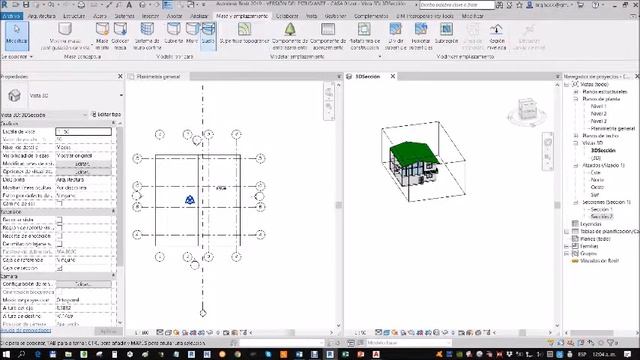Close the 3DSección view tab
The height and width of the screenshot is (360, 640).
click(x=393, y=76)
